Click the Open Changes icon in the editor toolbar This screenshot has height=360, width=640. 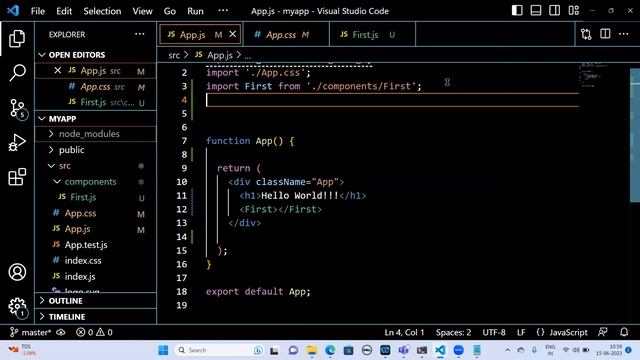click(x=586, y=34)
